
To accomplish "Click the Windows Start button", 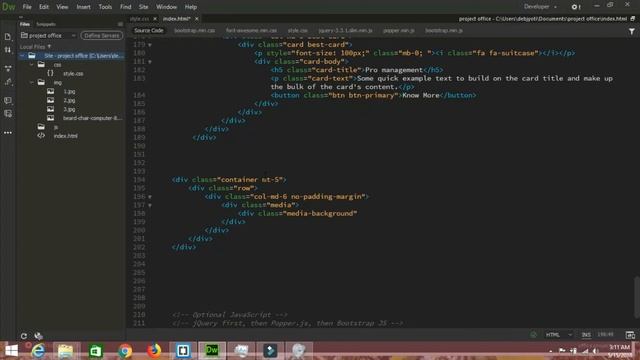I will (11, 351).
